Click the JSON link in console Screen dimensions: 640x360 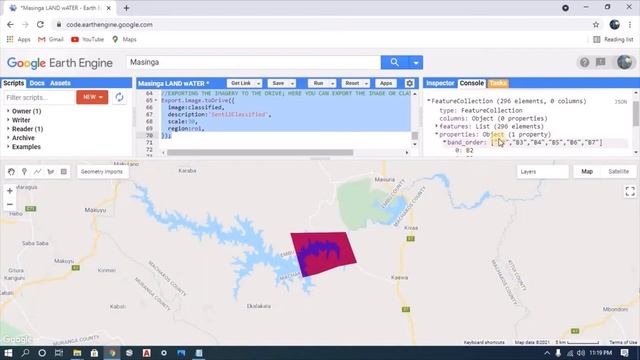click(620, 102)
